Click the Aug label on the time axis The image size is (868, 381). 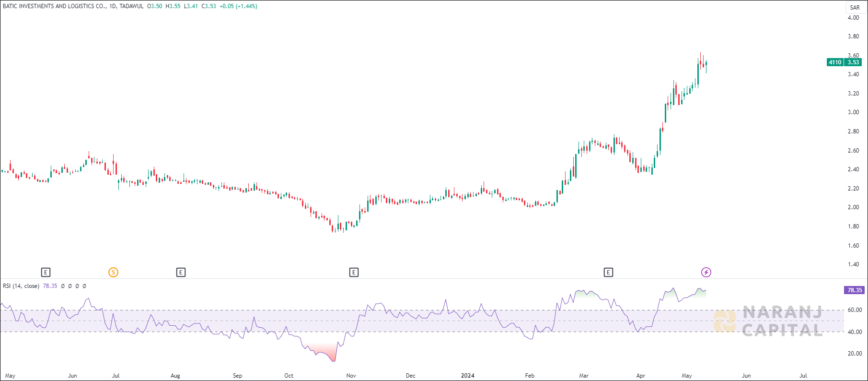click(175, 376)
